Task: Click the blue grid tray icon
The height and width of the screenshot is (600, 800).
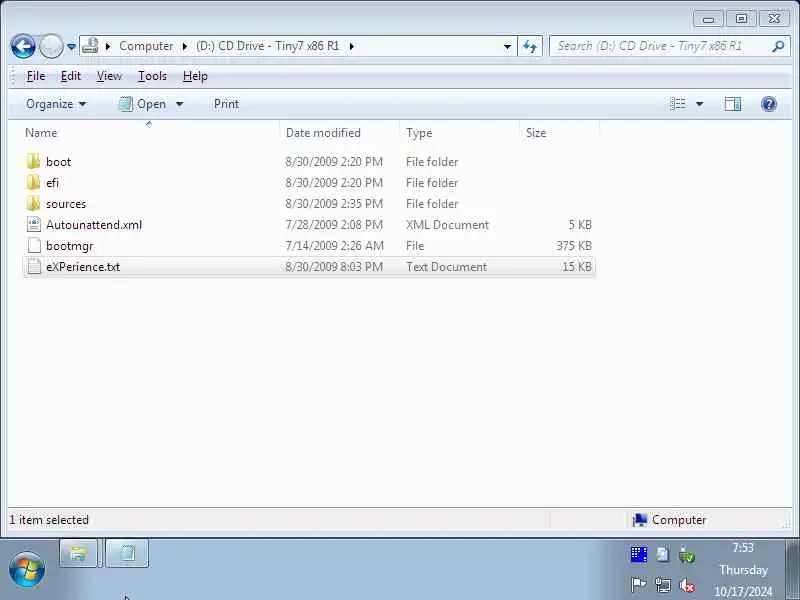Action: click(x=639, y=554)
